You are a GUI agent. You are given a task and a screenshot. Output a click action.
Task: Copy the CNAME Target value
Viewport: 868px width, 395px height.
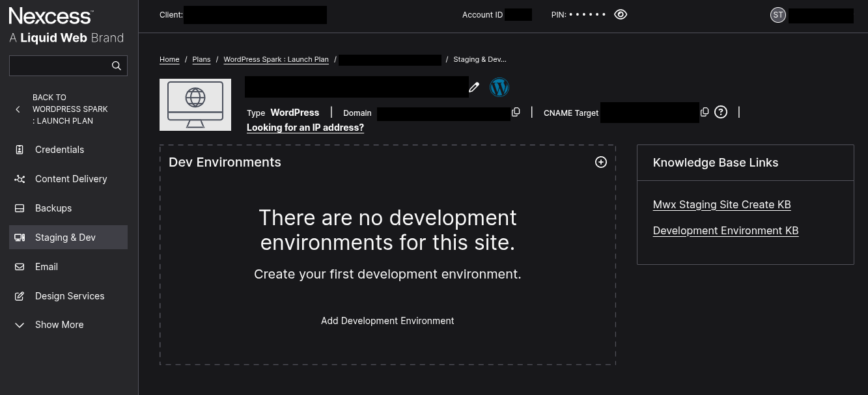coord(705,112)
